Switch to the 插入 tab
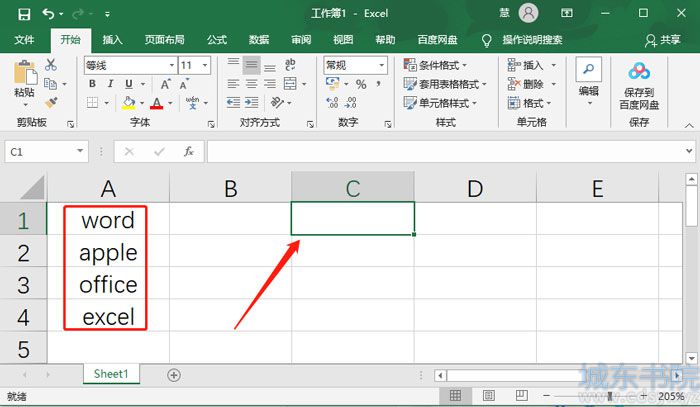 (112, 40)
